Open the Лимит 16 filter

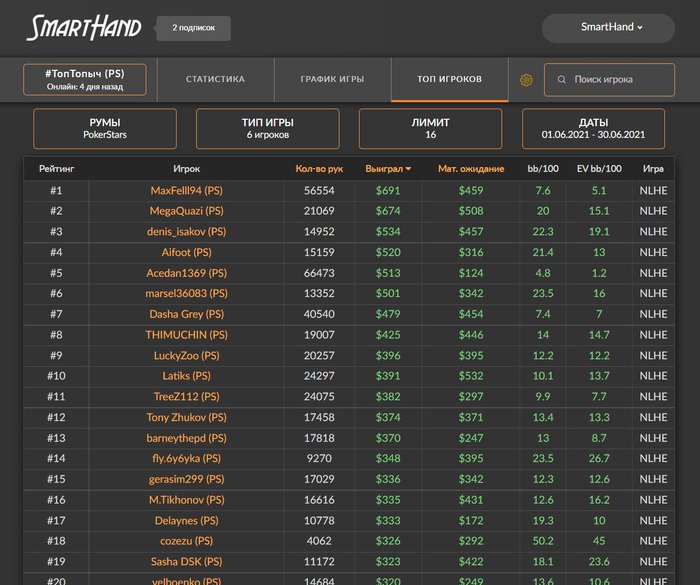tap(430, 129)
